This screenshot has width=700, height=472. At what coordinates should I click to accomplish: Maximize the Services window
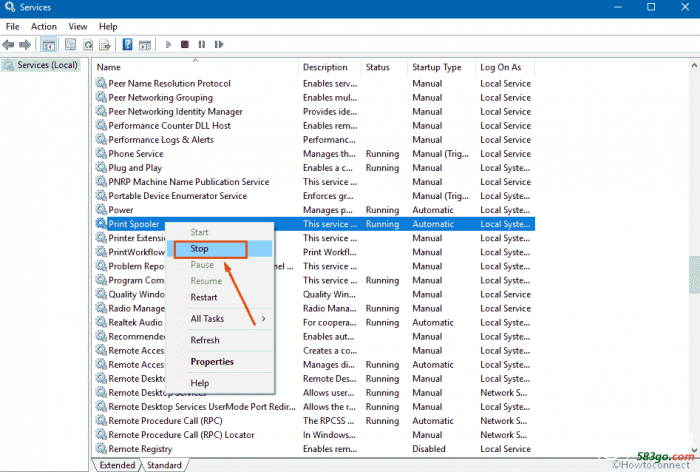point(651,7)
